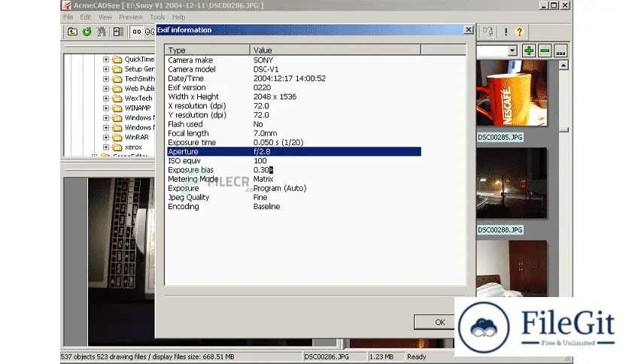Click the WexTech folder icon
Viewport: 629px width, 364px height.
pos(117,99)
